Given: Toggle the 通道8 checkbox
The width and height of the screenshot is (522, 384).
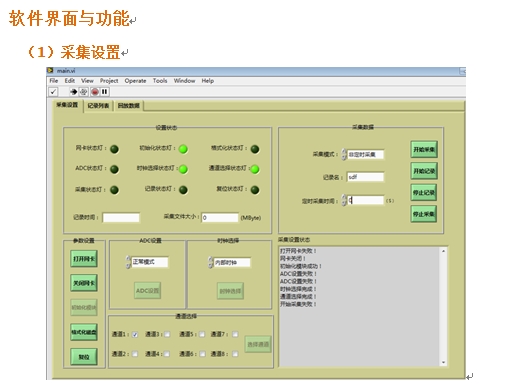Looking at the screenshot, I should [x=235, y=354].
